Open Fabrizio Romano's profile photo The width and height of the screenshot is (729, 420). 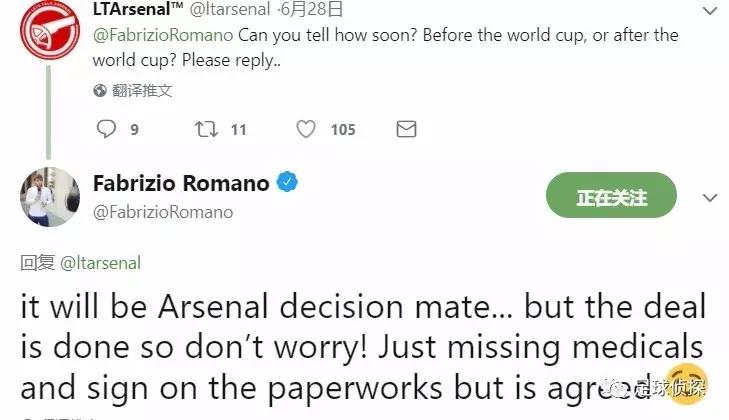pyautogui.click(x=50, y=197)
